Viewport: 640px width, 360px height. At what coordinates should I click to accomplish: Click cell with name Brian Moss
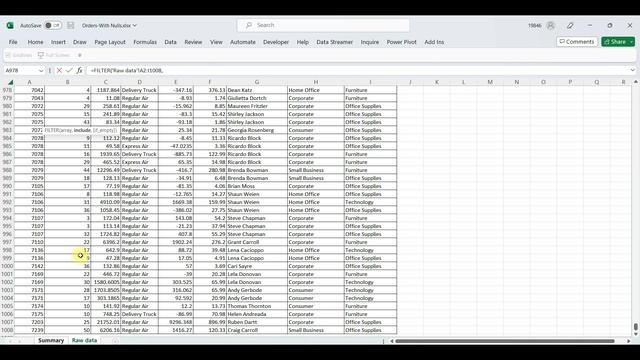coord(257,186)
